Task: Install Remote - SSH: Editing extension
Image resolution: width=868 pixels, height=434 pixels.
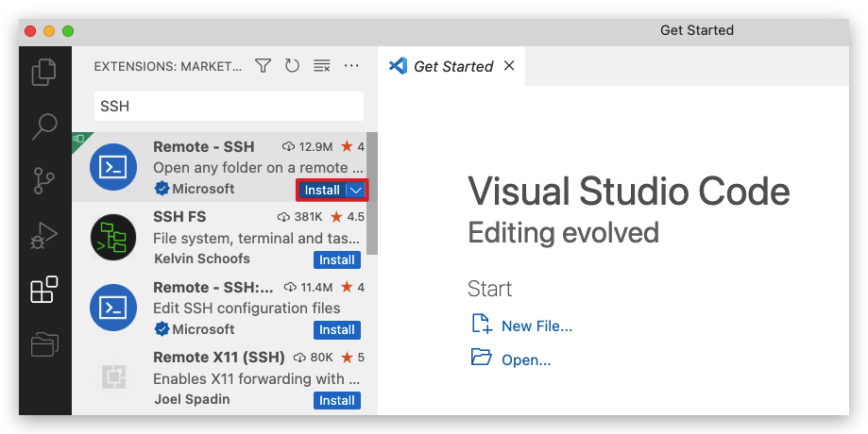Action: 337,330
